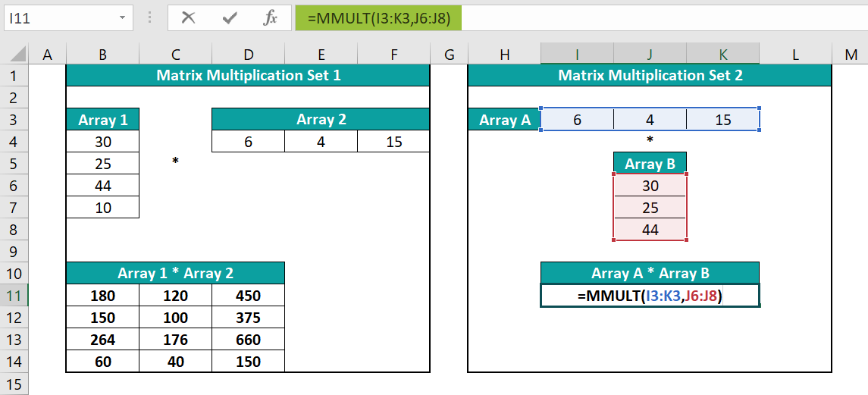Cancel the formula entry with X icon
868x395 pixels.
(x=188, y=18)
